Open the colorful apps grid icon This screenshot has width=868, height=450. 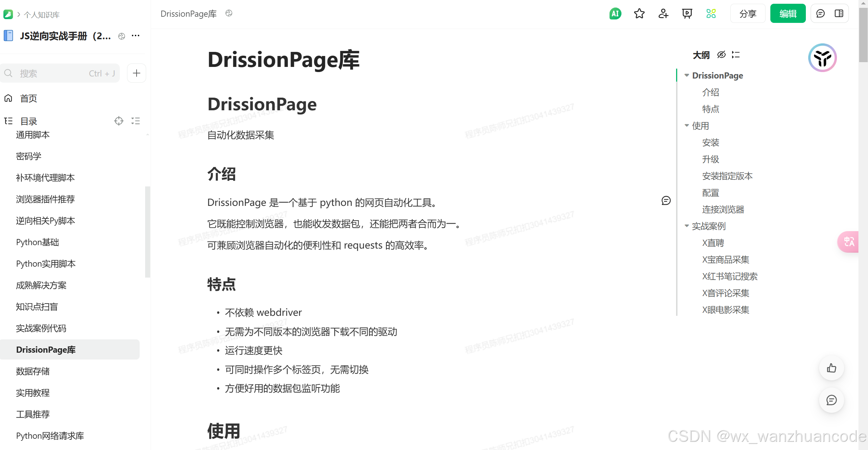click(x=711, y=14)
